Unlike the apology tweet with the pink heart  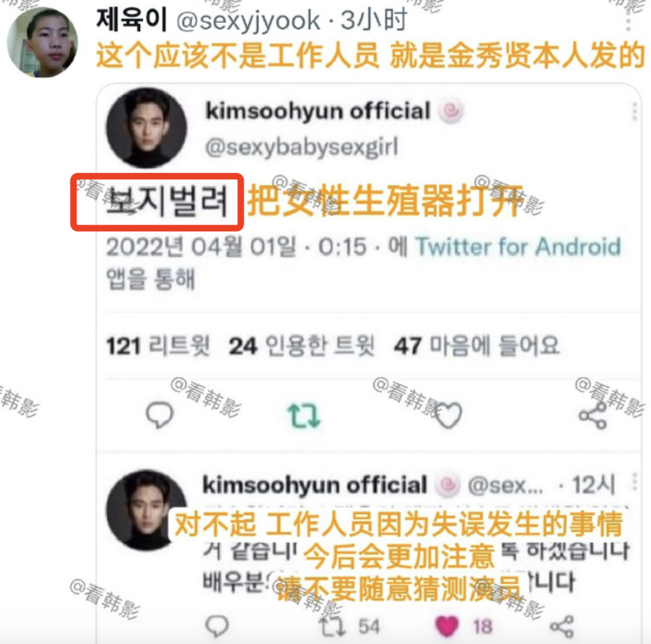[446, 626]
